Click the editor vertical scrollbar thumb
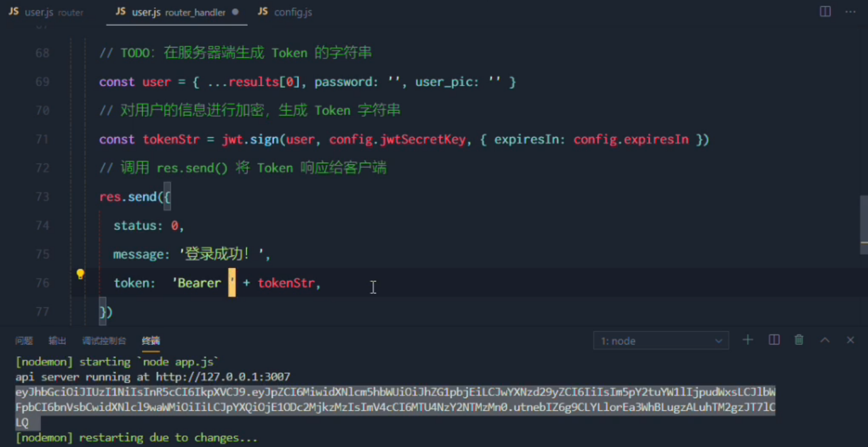The width and height of the screenshot is (868, 447). coord(864,226)
